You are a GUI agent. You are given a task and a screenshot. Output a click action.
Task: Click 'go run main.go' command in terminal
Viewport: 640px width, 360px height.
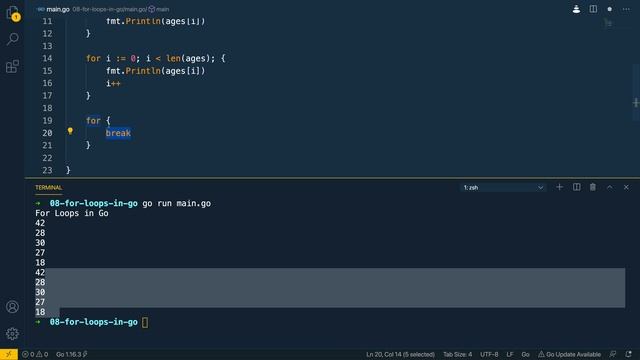(x=177, y=203)
